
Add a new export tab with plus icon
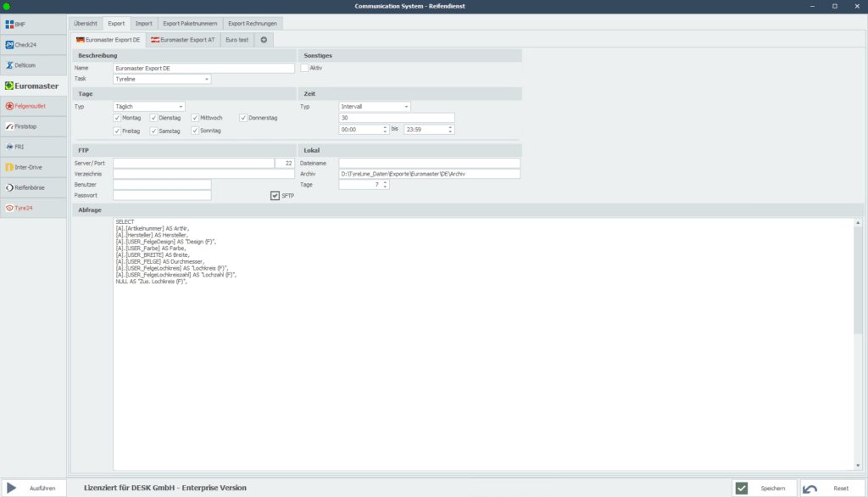point(264,40)
